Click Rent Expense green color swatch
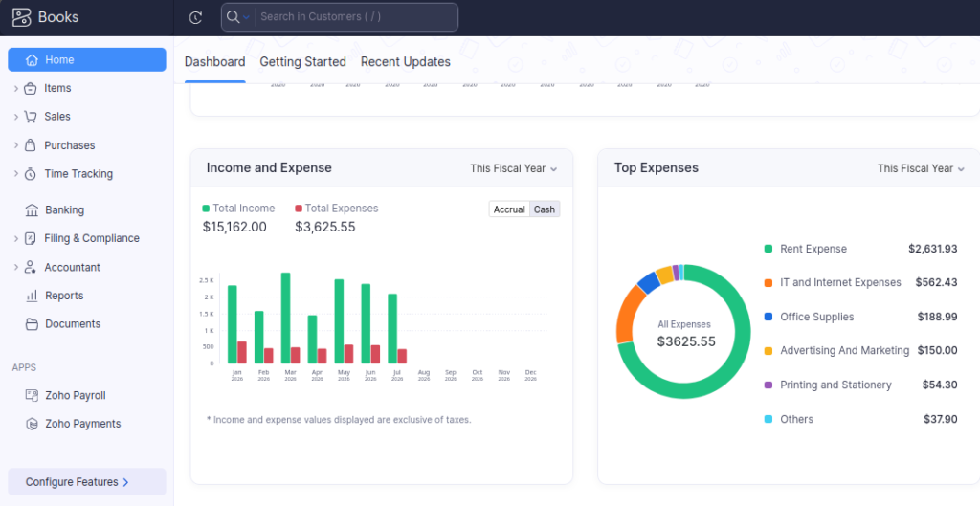The height and width of the screenshot is (506, 980). coord(768,249)
